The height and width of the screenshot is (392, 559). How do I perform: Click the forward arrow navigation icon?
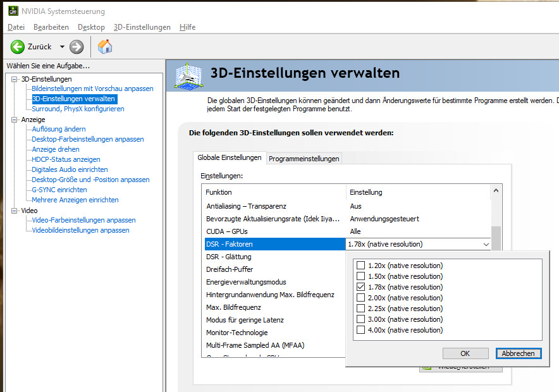(x=77, y=47)
